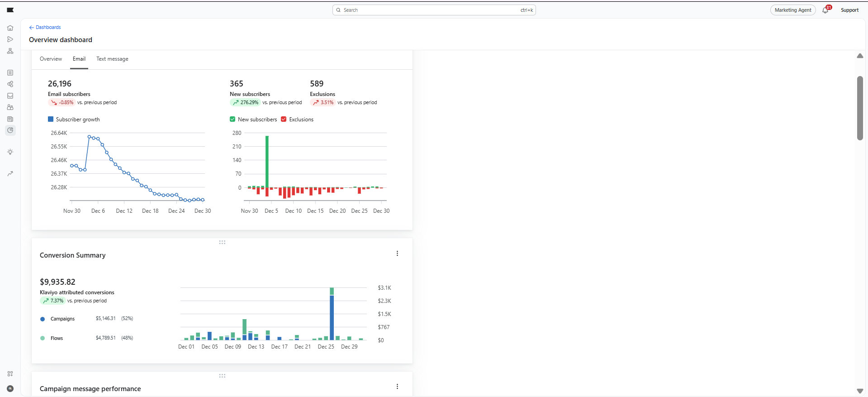
Task: Open Conversion Summary three-dot options menu
Action: 397,254
